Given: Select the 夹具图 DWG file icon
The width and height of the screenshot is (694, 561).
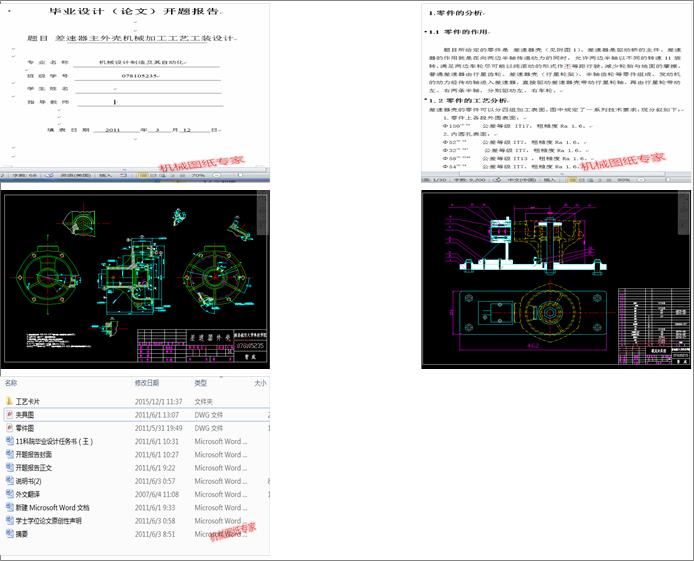Looking at the screenshot, I should tap(9, 415).
